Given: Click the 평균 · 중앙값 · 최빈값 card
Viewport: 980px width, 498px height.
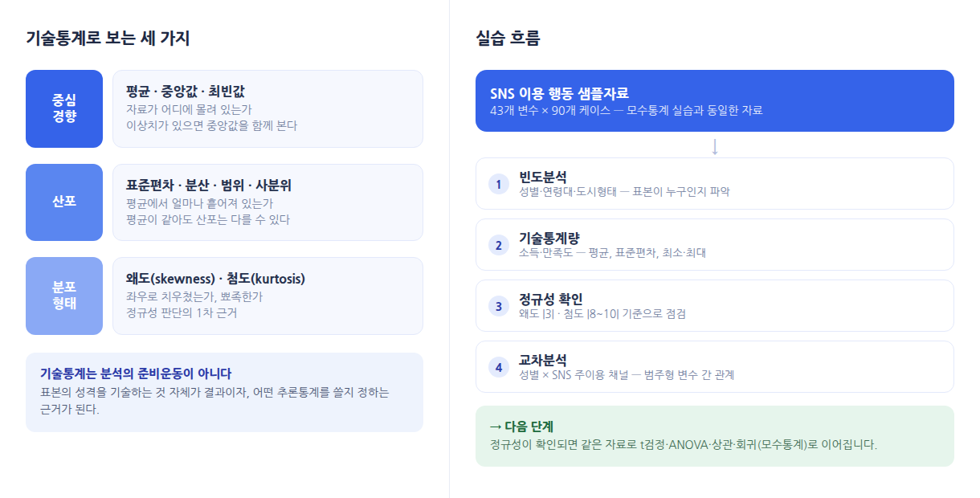Looking at the screenshot, I should [267, 108].
